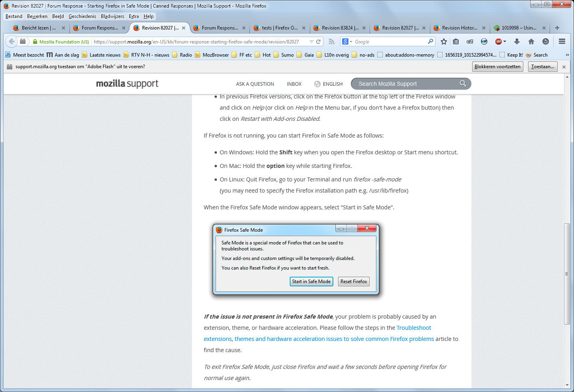The image size is (574, 392).
Task: Switch to the 'Revision 83824' tab
Action: coord(340,28)
